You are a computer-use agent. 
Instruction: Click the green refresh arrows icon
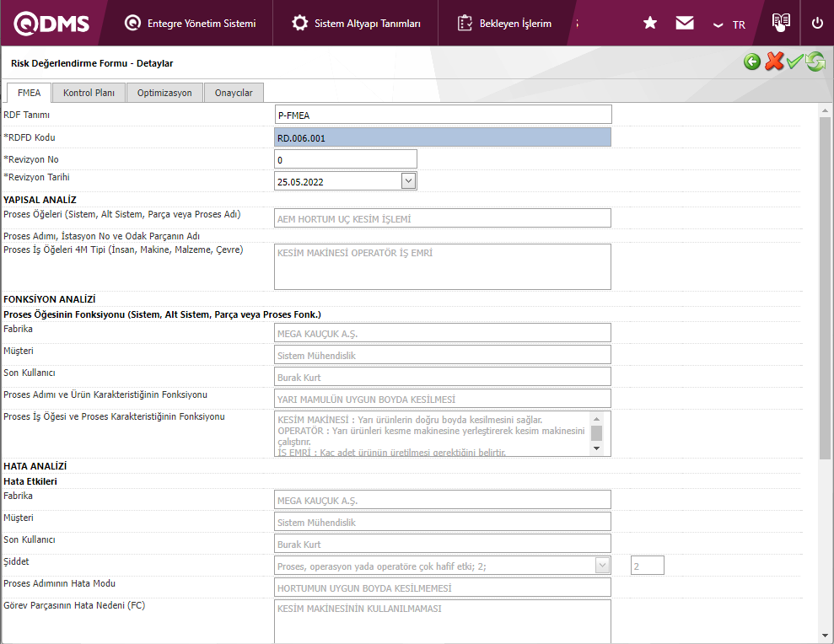pos(815,62)
